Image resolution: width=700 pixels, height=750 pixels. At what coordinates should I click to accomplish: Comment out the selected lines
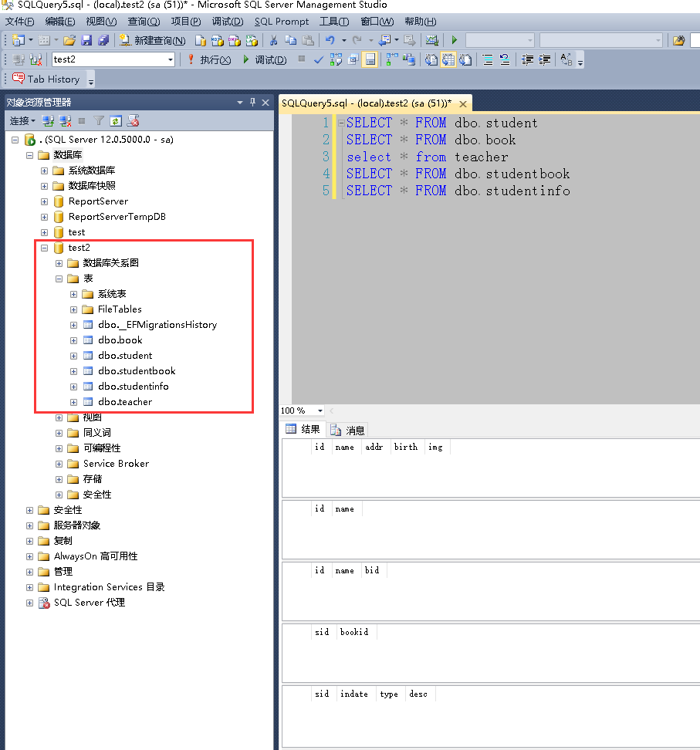tap(488, 59)
